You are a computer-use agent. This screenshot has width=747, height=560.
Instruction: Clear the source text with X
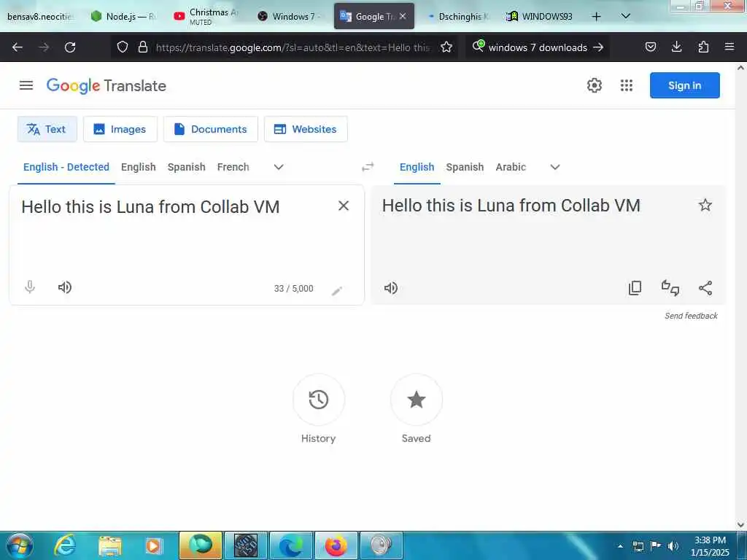click(x=344, y=206)
